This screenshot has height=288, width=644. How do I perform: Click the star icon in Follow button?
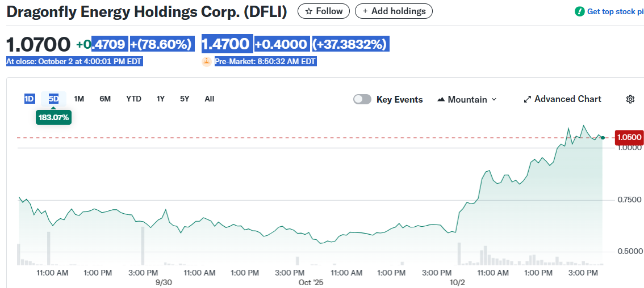(x=309, y=11)
